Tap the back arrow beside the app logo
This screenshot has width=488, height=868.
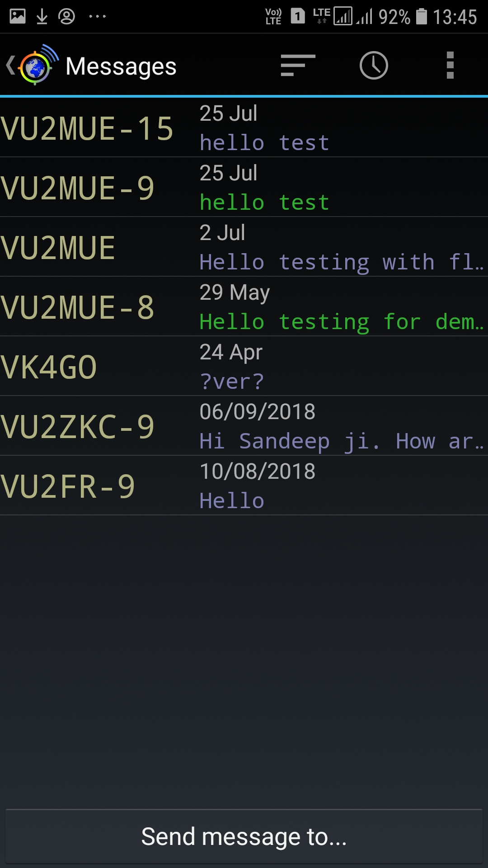10,65
